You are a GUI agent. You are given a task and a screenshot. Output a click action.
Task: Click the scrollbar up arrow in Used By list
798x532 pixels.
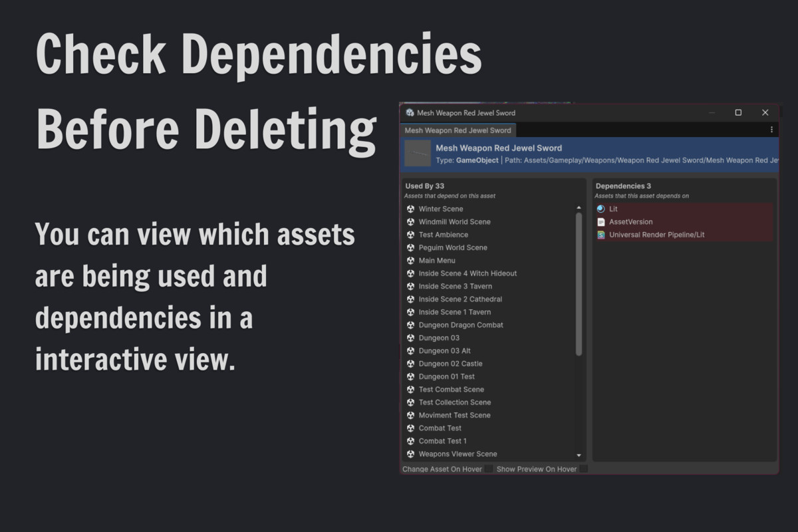point(579,207)
